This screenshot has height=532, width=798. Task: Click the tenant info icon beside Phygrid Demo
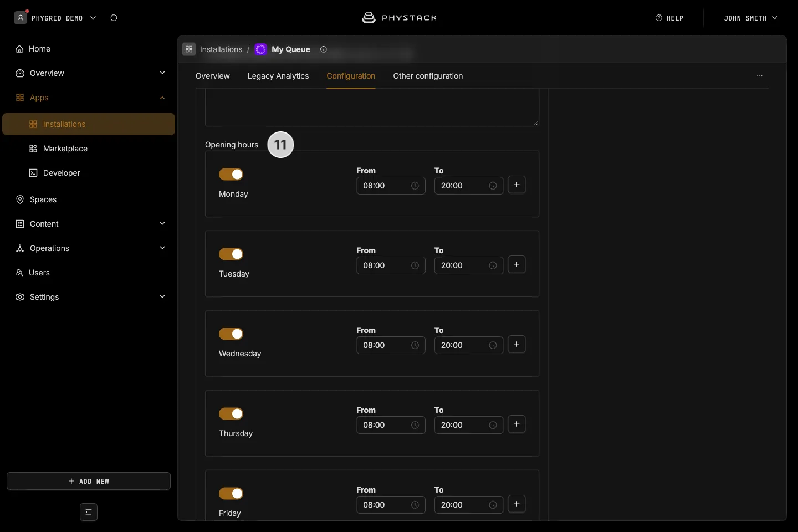(114, 18)
